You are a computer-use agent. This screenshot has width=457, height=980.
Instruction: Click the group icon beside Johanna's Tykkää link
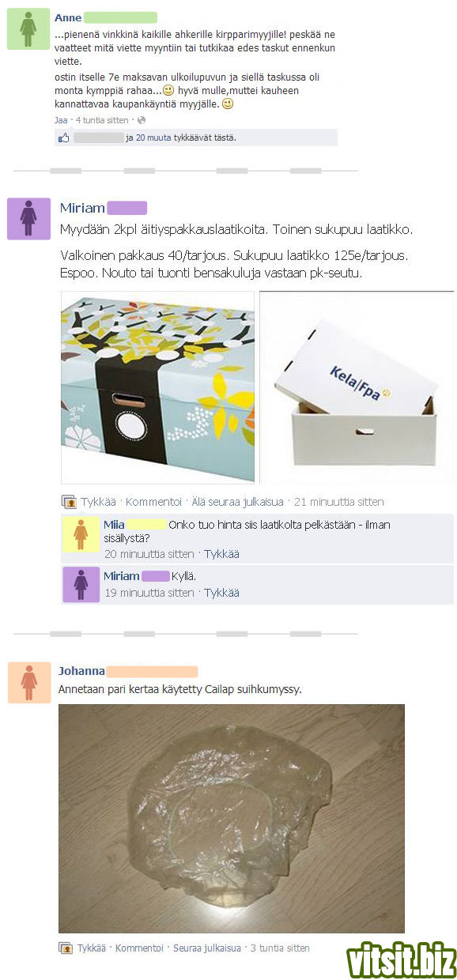click(x=66, y=948)
